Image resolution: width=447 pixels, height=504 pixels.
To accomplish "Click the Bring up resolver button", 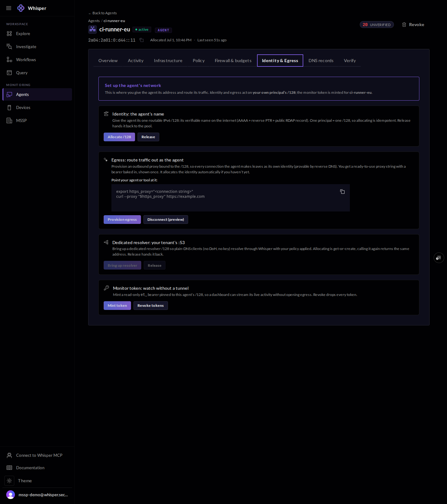I will pos(122,266).
